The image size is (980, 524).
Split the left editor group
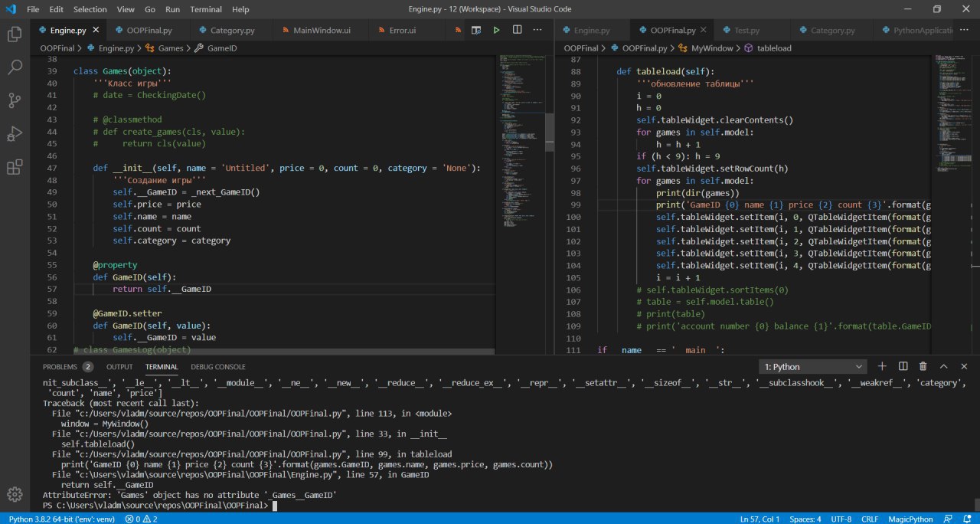tap(518, 30)
